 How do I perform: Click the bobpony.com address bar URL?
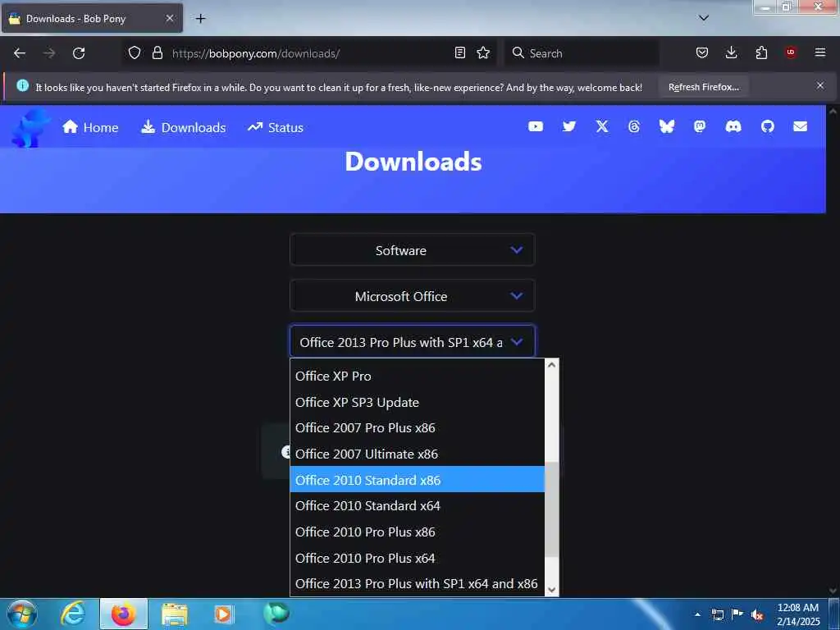click(x=256, y=53)
